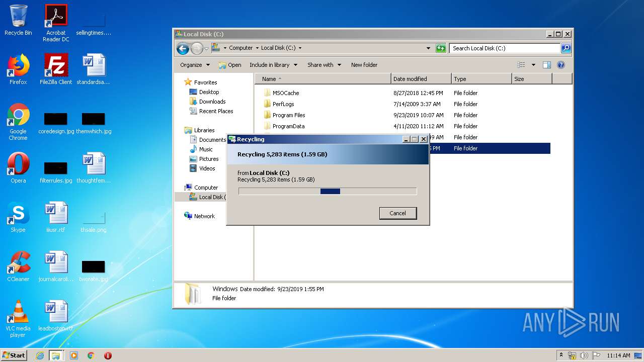Expand the views options dropdown arrow
Screen dimensions: 644x362
(x=533, y=65)
